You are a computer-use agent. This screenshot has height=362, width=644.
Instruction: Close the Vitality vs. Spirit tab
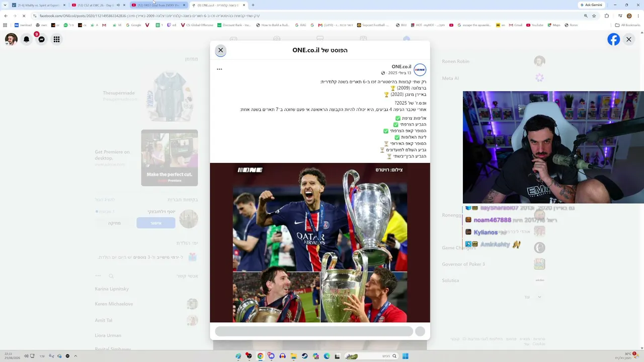coord(64,5)
